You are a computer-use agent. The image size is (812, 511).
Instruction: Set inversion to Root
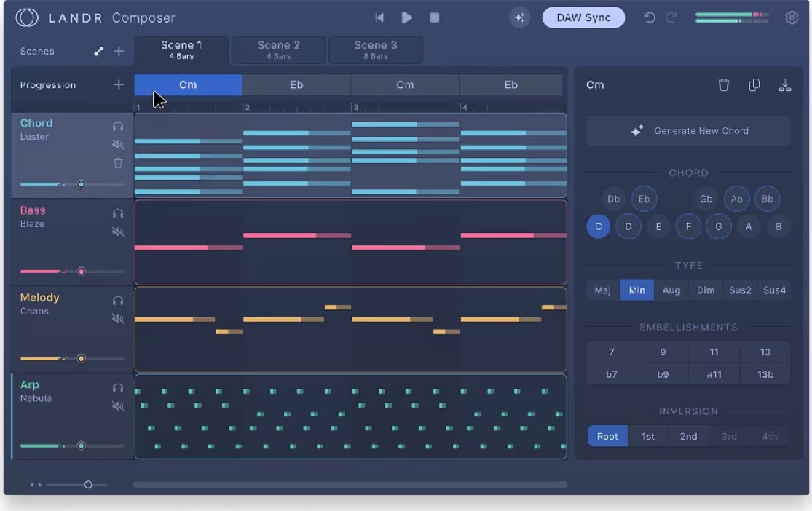pos(607,437)
